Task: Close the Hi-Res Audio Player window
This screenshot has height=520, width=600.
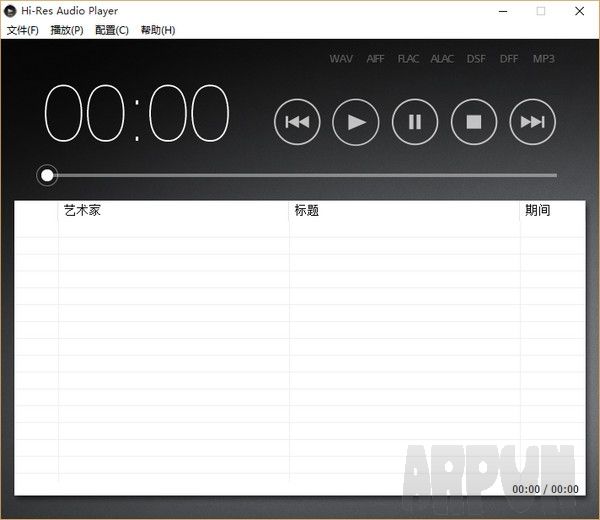Action: tap(579, 11)
